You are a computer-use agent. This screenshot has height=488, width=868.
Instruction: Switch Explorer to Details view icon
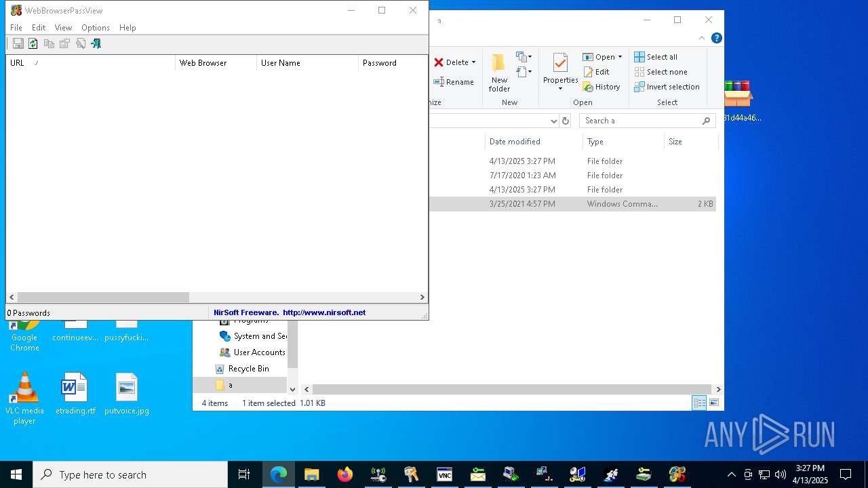(x=699, y=403)
